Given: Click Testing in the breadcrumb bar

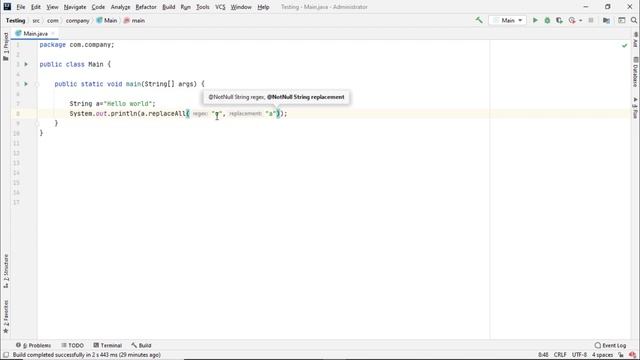Looking at the screenshot, I should pyautogui.click(x=16, y=20).
